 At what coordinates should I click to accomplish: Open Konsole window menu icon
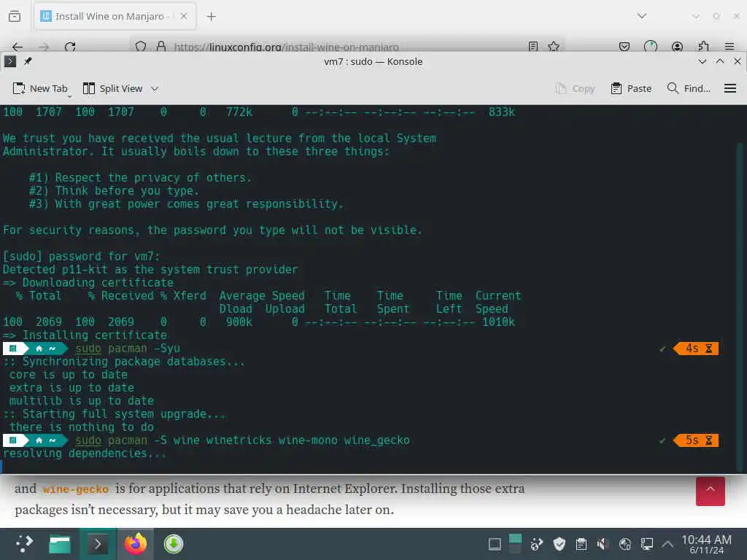10,61
